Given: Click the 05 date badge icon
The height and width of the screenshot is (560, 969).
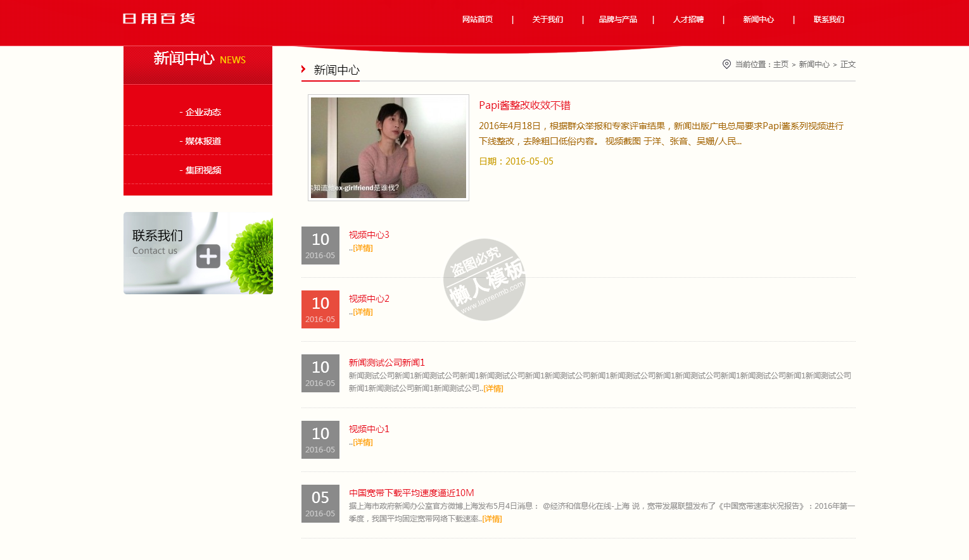Looking at the screenshot, I should pyautogui.click(x=320, y=504).
